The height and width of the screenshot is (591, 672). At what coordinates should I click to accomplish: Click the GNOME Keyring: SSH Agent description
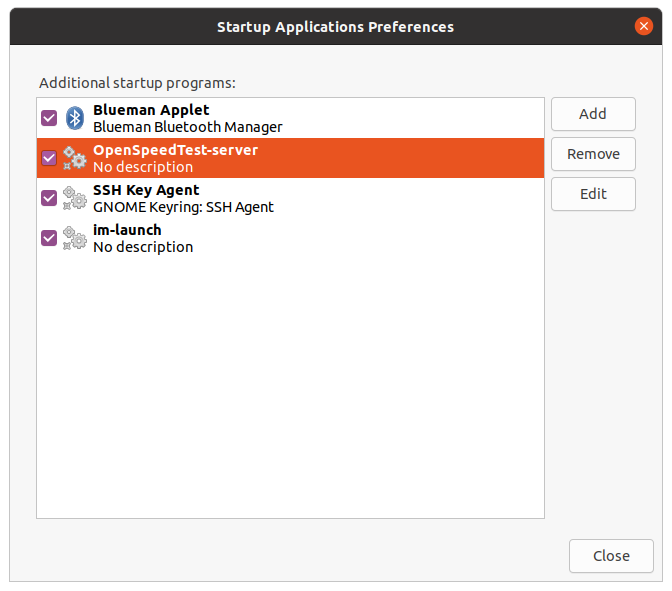click(x=183, y=207)
